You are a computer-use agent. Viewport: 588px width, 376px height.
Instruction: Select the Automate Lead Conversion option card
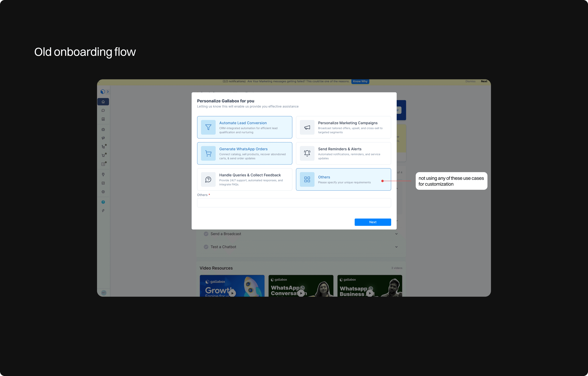[x=244, y=127]
